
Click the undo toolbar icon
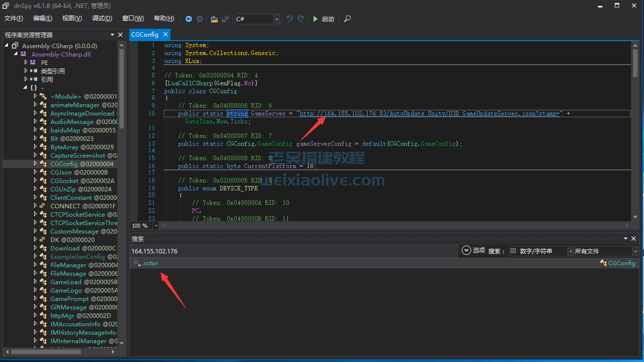click(x=290, y=19)
